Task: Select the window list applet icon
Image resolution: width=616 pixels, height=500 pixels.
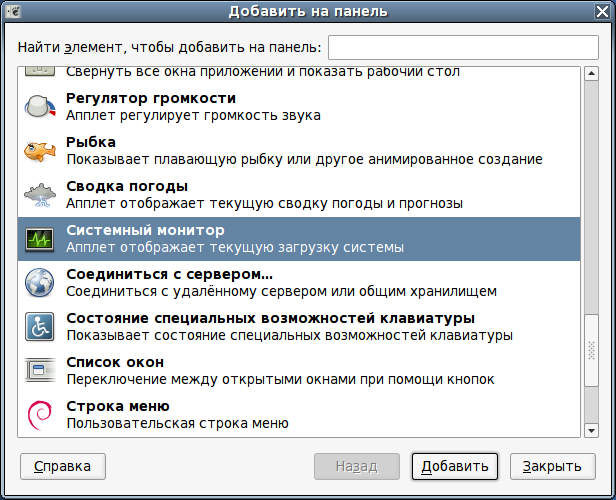Action: tap(40, 370)
